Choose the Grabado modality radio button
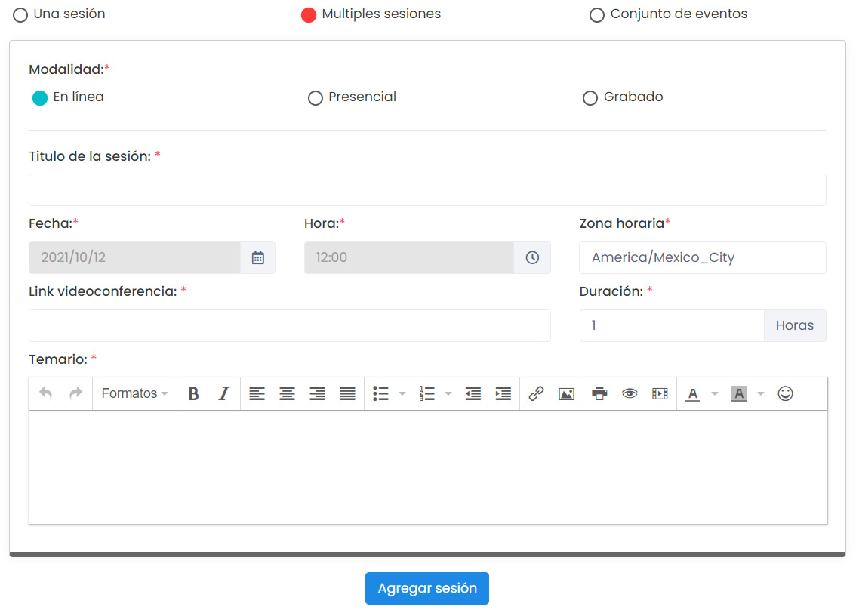856x616 pixels. [590, 98]
